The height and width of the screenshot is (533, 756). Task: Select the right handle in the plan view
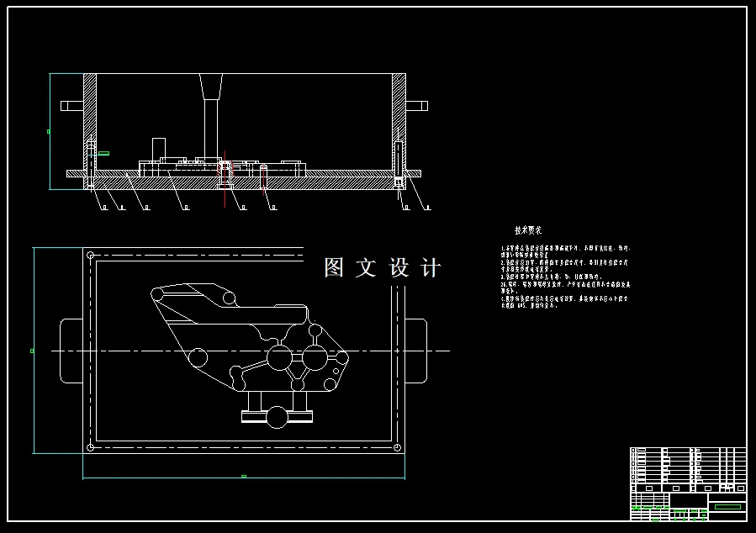tap(416, 351)
